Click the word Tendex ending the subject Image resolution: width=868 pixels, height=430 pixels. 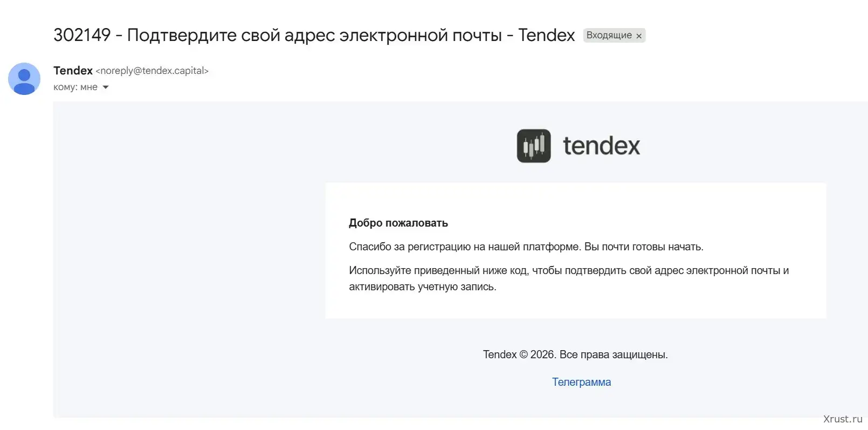point(546,35)
